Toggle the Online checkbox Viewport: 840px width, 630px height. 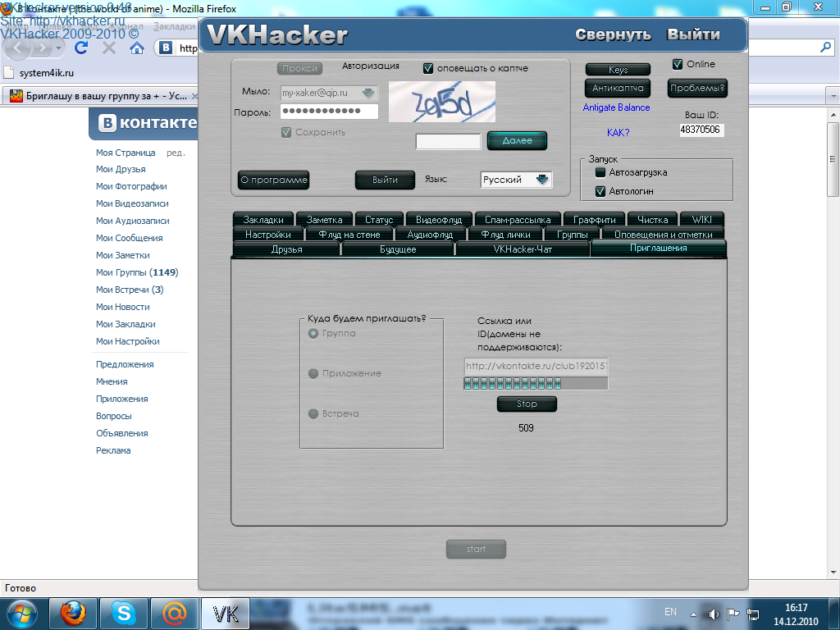(x=677, y=64)
